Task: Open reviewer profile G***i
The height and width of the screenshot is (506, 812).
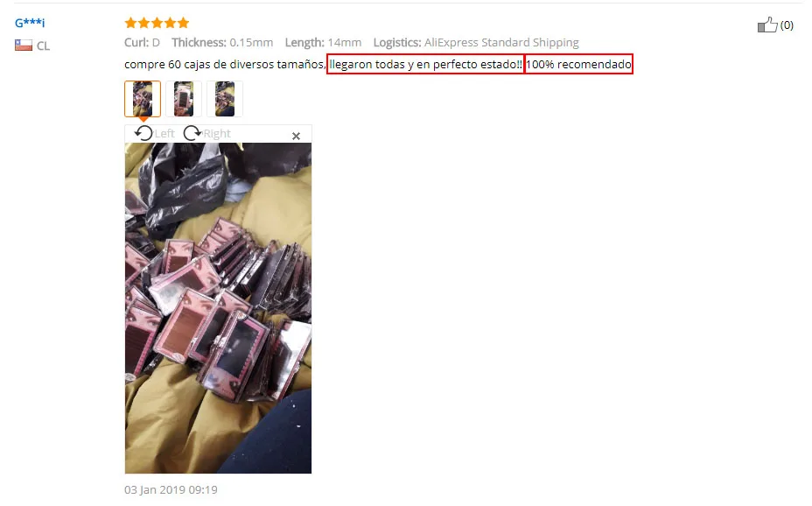Action: [x=30, y=23]
